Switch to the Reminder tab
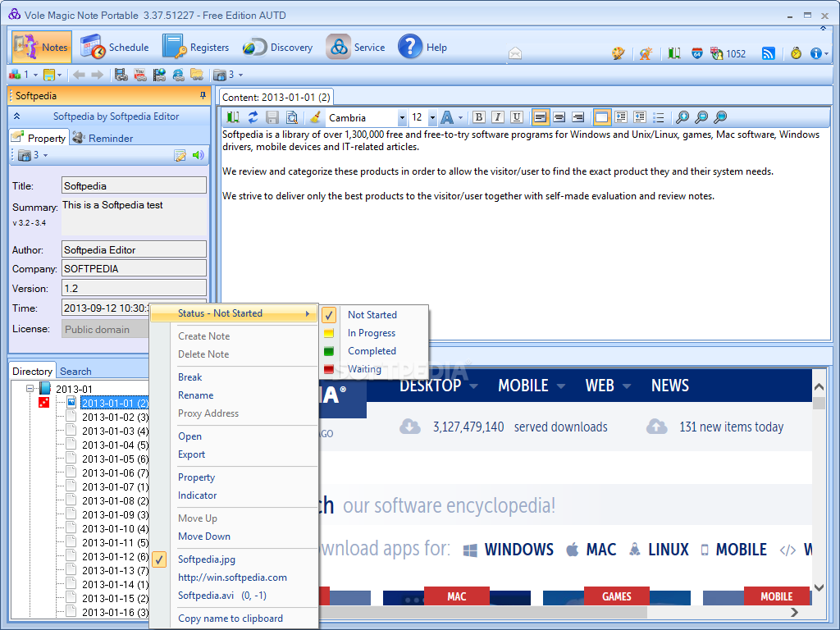The width and height of the screenshot is (840, 630). pyautogui.click(x=103, y=138)
